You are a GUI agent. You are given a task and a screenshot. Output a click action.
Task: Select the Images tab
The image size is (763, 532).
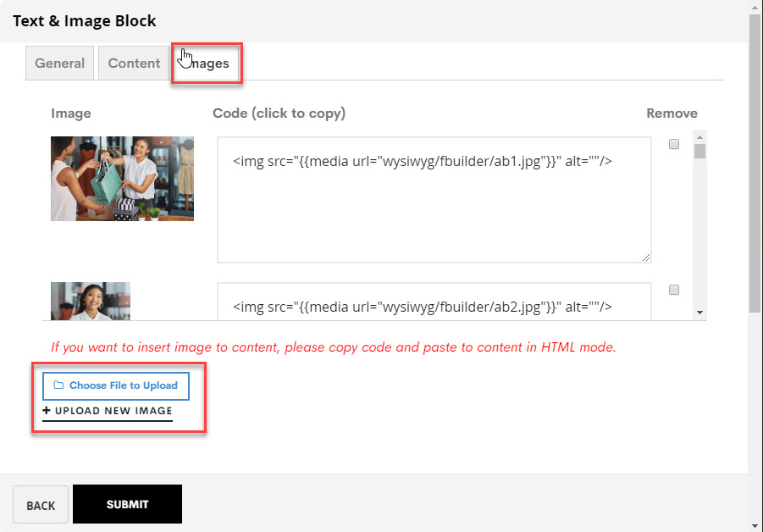coord(207,64)
